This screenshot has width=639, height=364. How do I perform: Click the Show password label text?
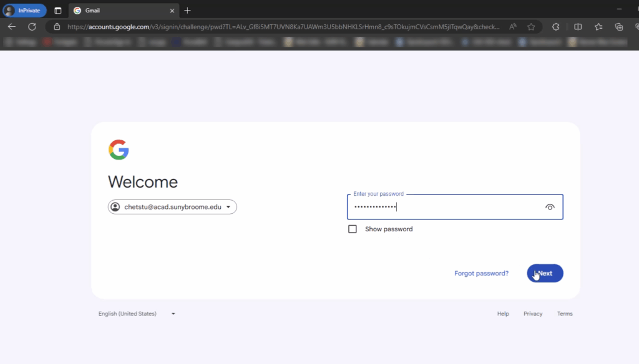point(389,229)
